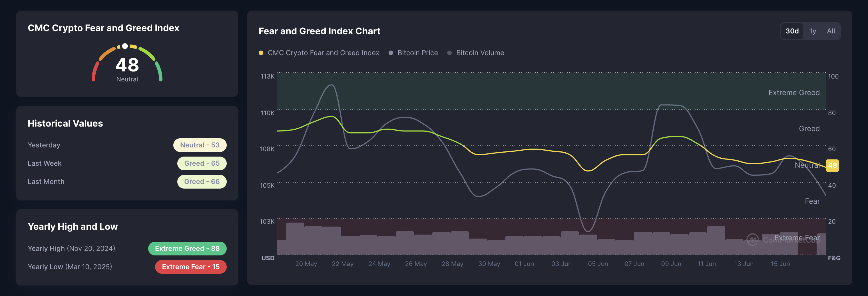Click the CMC Crypto Fear and Greed Index heading
868x296 pixels.
coord(103,28)
